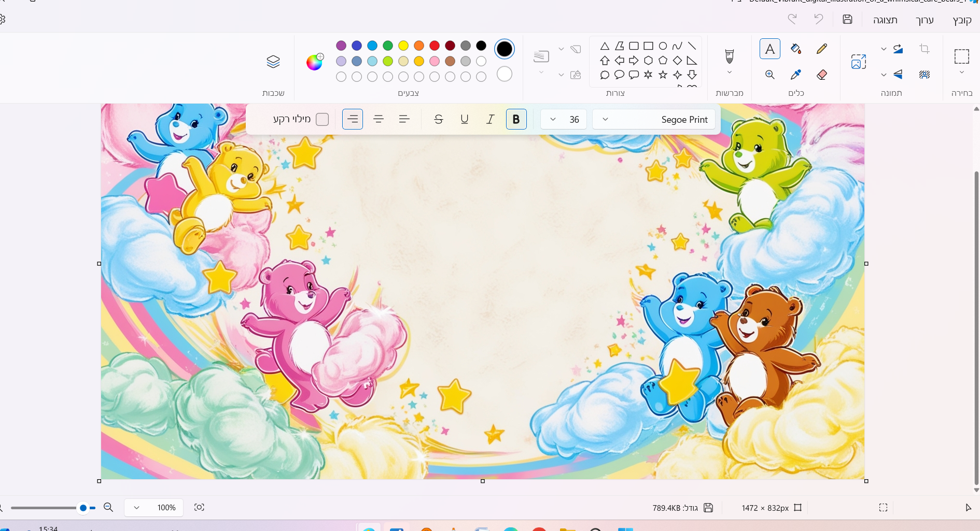Save the image using the floppy icon

pos(847,19)
